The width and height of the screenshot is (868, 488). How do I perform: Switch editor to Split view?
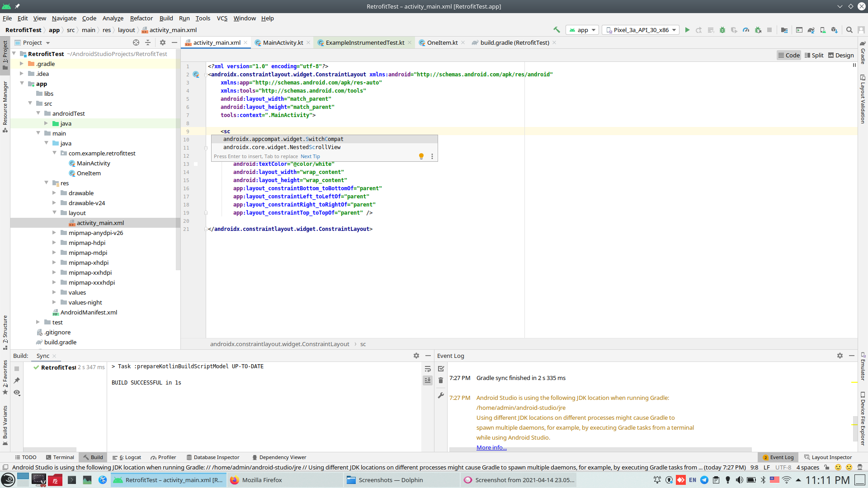tap(814, 55)
